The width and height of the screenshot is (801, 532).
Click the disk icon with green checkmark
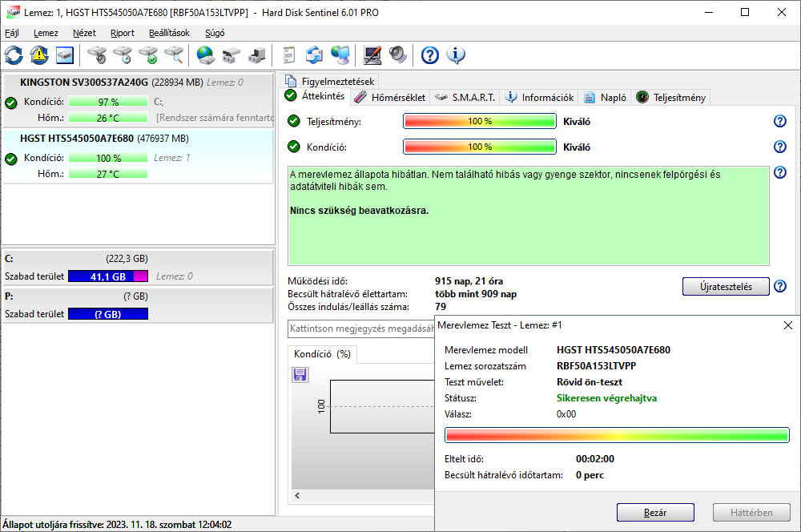pyautogui.click(x=149, y=55)
